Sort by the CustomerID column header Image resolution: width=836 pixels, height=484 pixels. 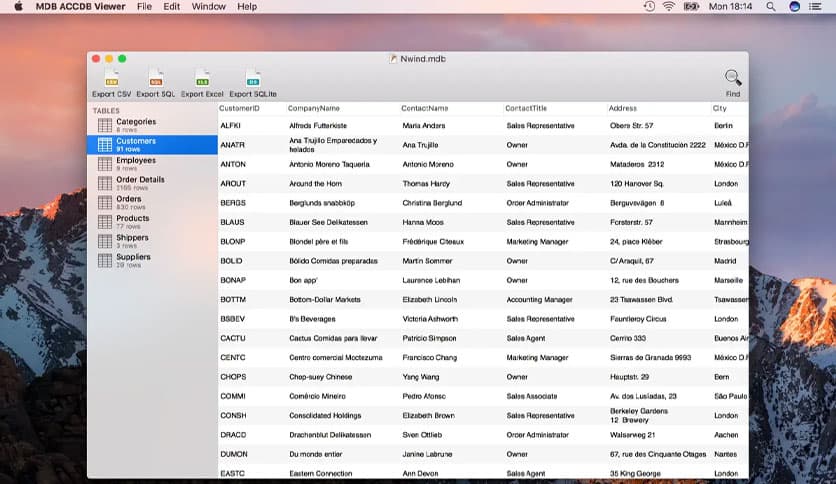tap(239, 108)
